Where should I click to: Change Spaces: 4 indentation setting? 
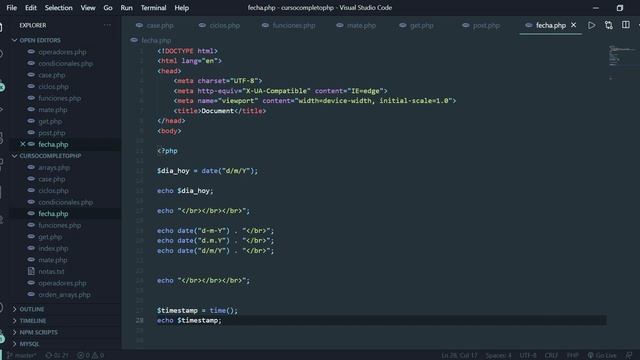[x=498, y=356]
